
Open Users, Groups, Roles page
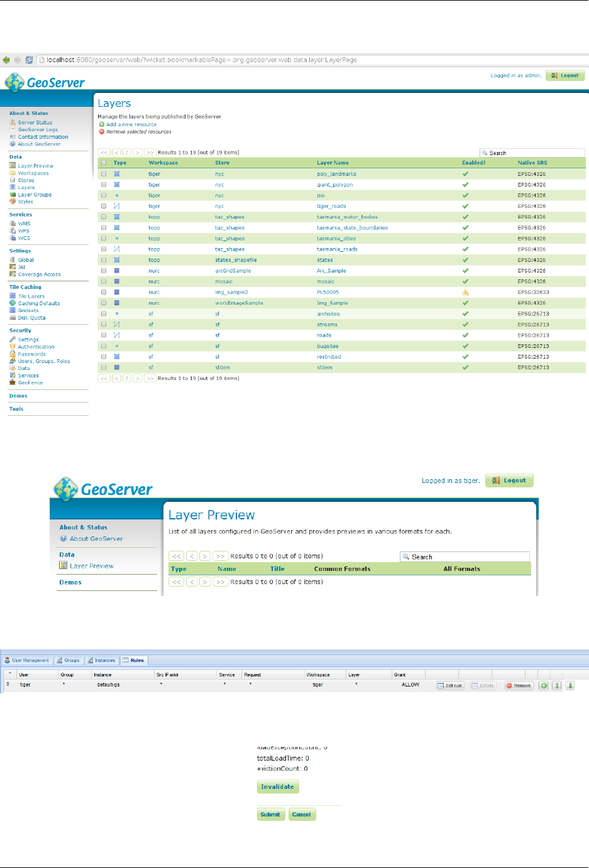coord(44,361)
